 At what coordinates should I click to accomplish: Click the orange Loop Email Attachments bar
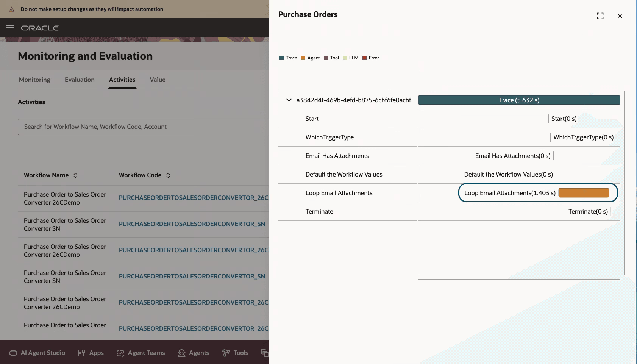click(x=584, y=193)
